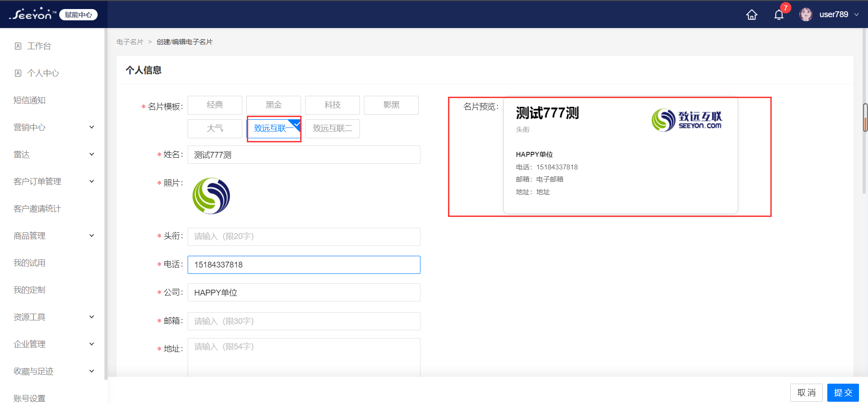Click the 营销中心 menu label

[29, 127]
